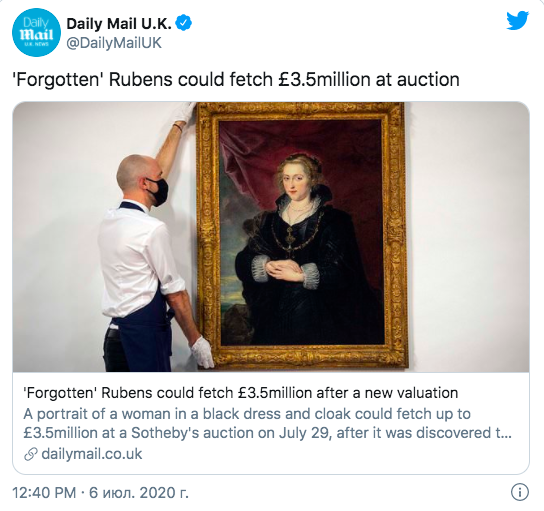Click the ornate gold picture frame

click(x=301, y=235)
